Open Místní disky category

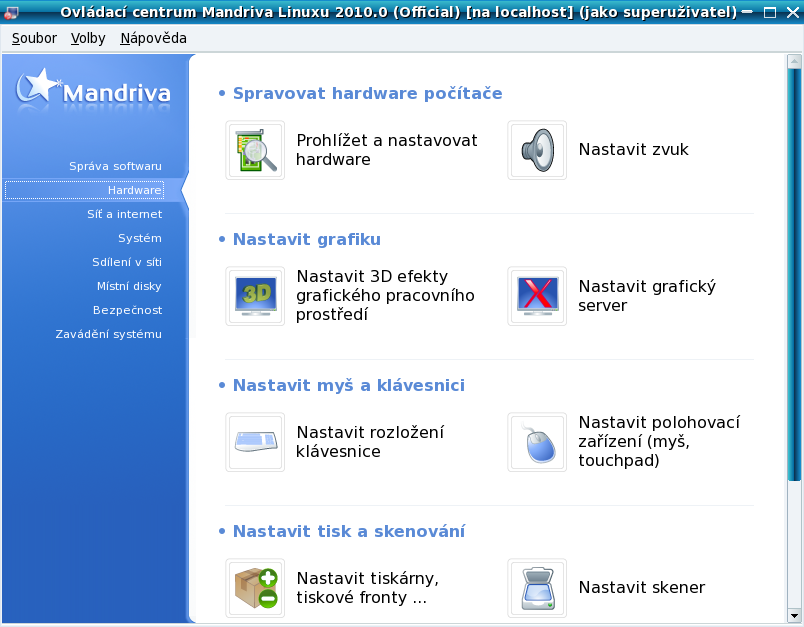(129, 286)
